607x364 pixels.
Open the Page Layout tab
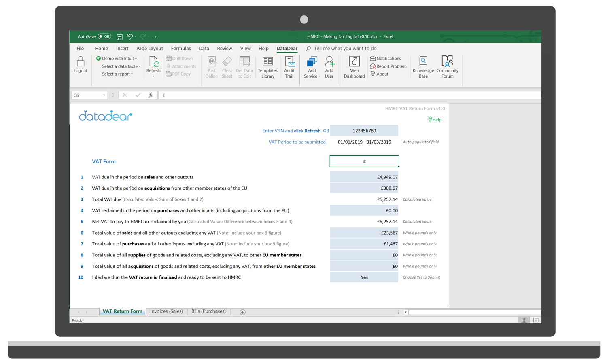[x=150, y=49]
